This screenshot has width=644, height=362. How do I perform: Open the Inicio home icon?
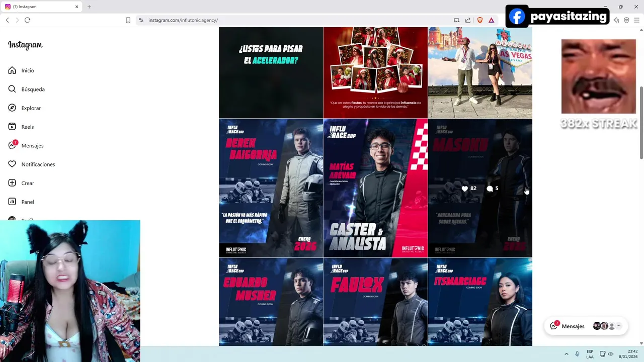pyautogui.click(x=12, y=70)
